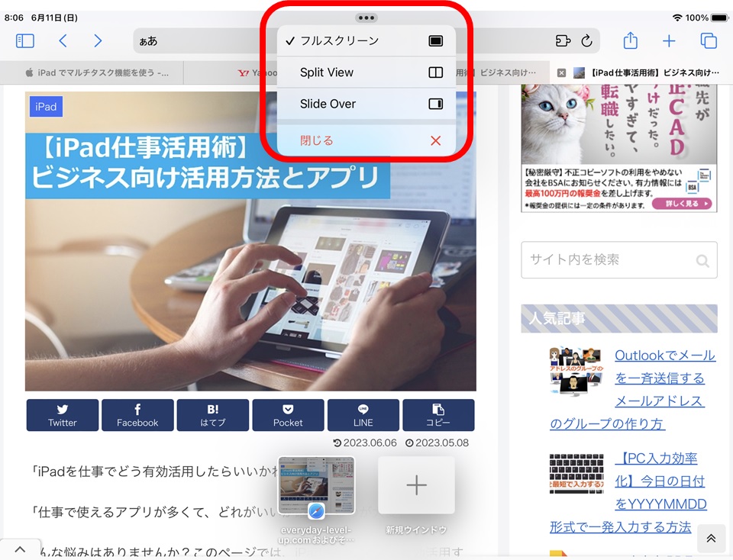Close the active iPad仕事活用術 tab
Viewport: 733px width, 560px height.
point(562,72)
